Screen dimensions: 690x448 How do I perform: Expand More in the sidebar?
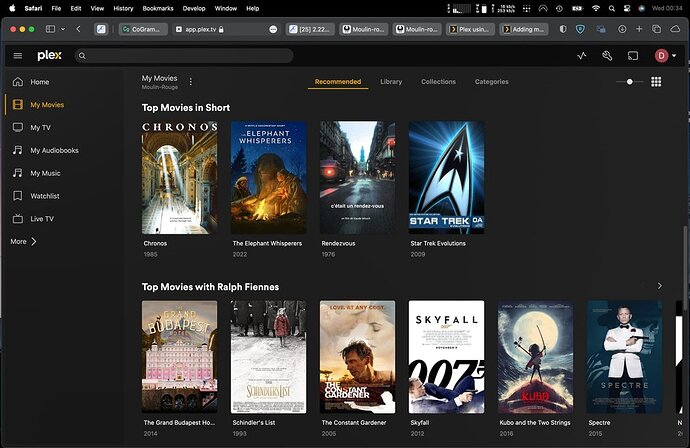[x=23, y=241]
